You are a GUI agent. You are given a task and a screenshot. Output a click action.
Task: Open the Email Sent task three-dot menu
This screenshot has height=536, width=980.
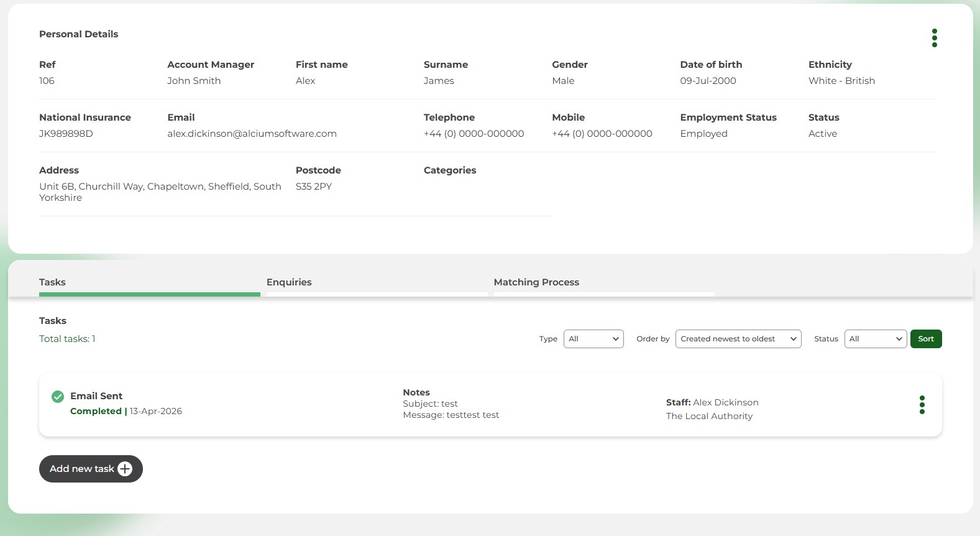(x=922, y=405)
